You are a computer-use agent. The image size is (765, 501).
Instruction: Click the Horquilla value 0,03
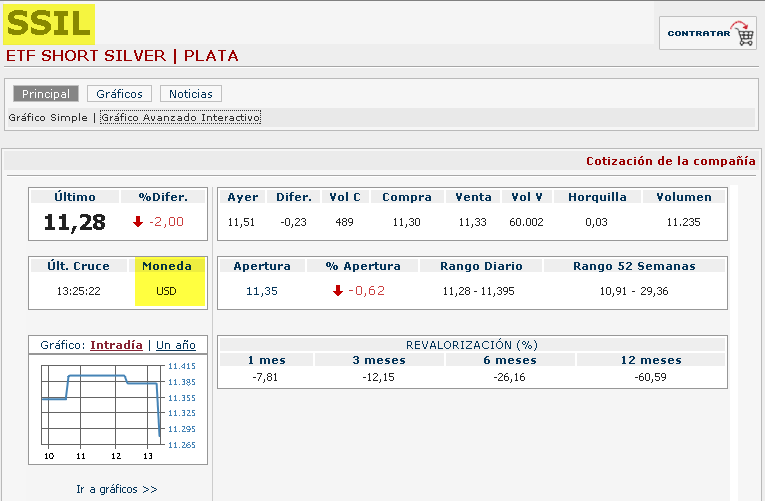596,222
